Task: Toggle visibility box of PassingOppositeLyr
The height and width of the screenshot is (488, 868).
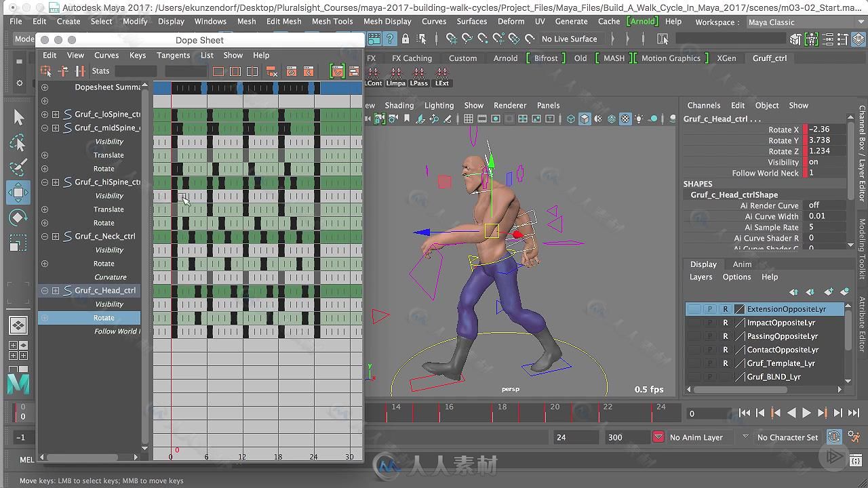Action: [x=694, y=336]
